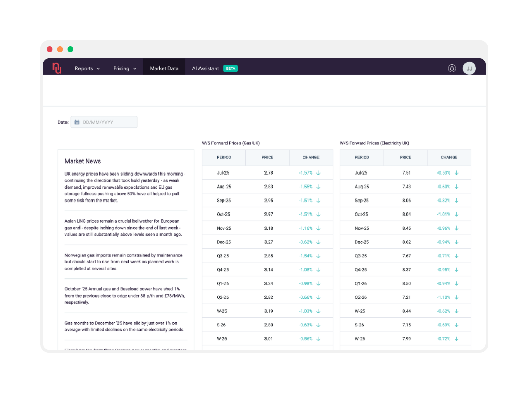This screenshot has width=532, height=399.
Task: Click the Norwegian gas imports news paragraph
Action: 124,262
